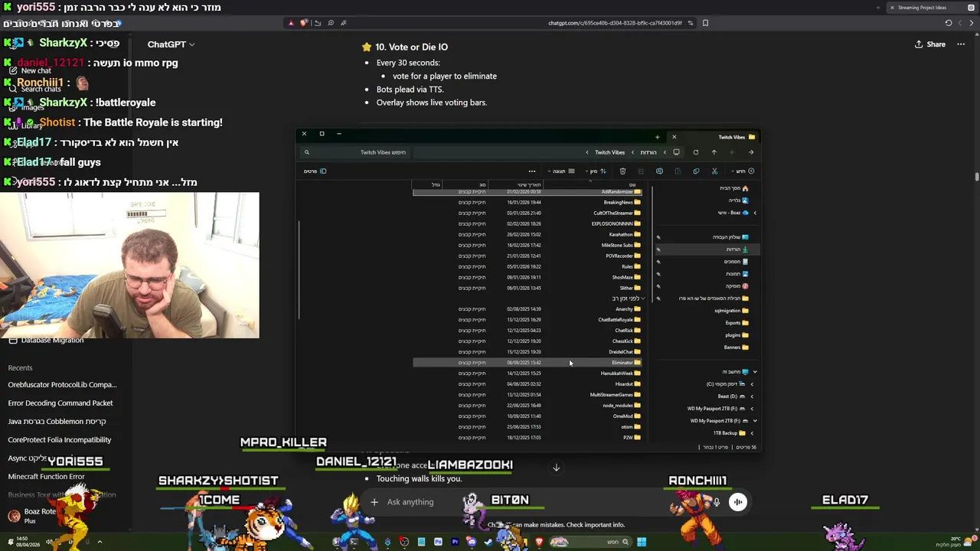Open the View dropdown in Explorer toolbar
Screen dimensions: 980x551
pyautogui.click(x=560, y=171)
